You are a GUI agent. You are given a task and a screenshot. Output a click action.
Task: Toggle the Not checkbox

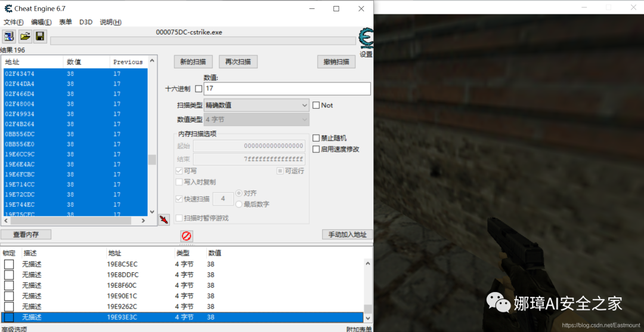(x=316, y=105)
